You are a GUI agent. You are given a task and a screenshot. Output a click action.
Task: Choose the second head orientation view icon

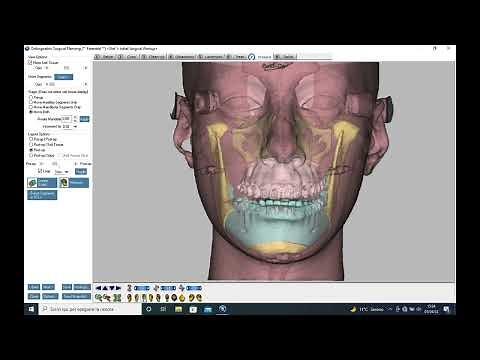click(x=137, y=298)
